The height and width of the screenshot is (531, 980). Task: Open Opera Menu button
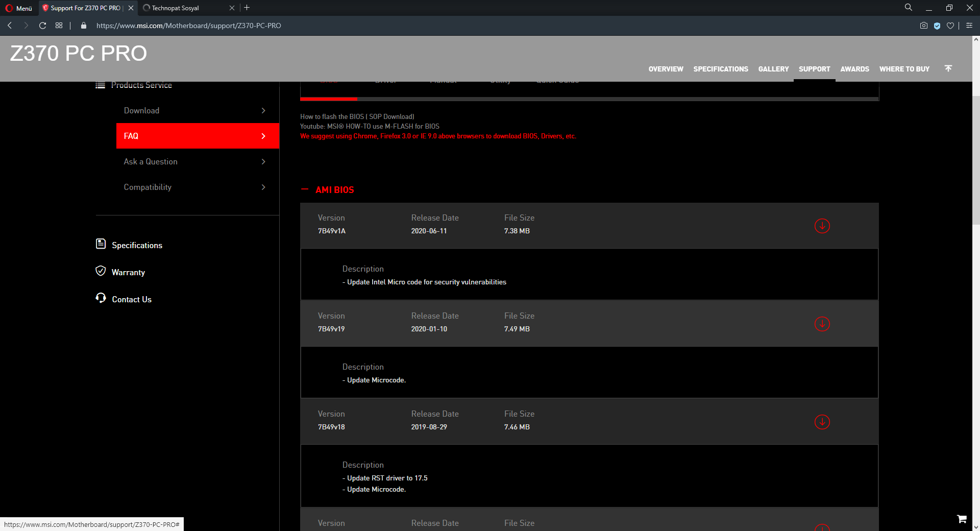point(19,8)
